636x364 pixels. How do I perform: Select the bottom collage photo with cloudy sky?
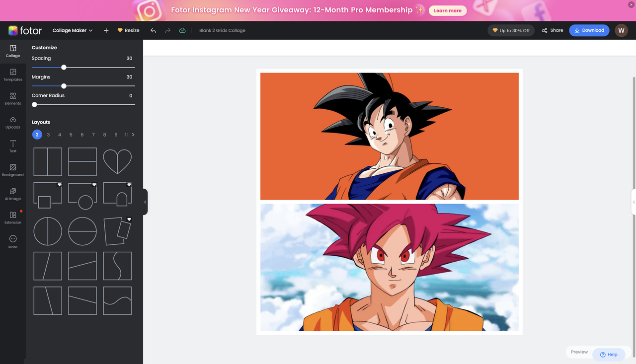coord(390,267)
